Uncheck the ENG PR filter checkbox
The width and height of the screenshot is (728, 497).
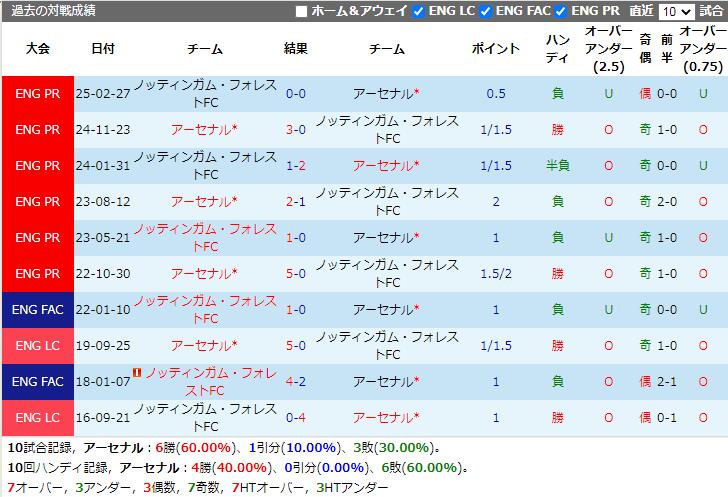click(x=561, y=11)
